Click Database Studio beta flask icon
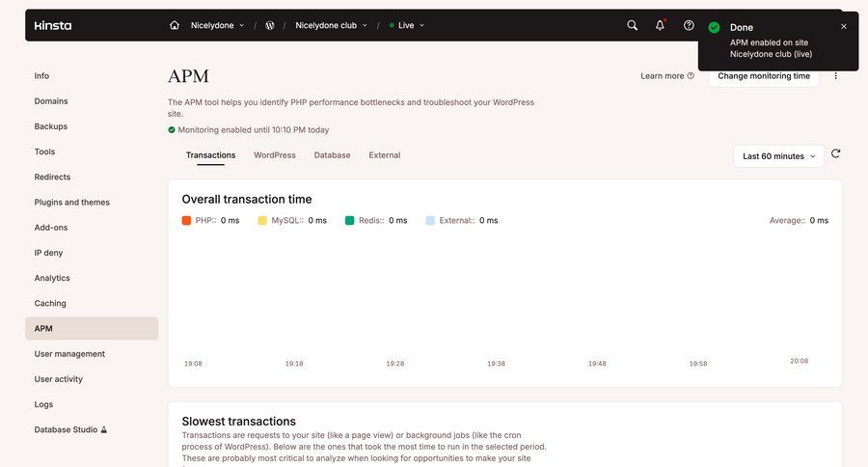This screenshot has width=868, height=467. 103,429
